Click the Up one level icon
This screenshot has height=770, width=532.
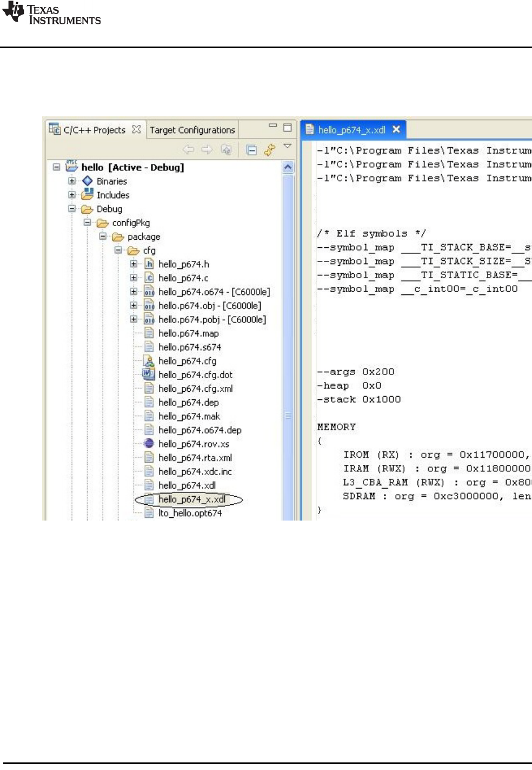[226, 149]
